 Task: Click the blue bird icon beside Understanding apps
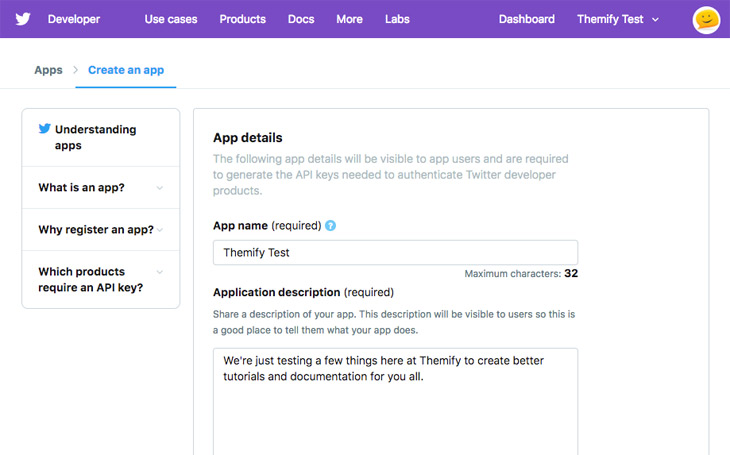45,129
